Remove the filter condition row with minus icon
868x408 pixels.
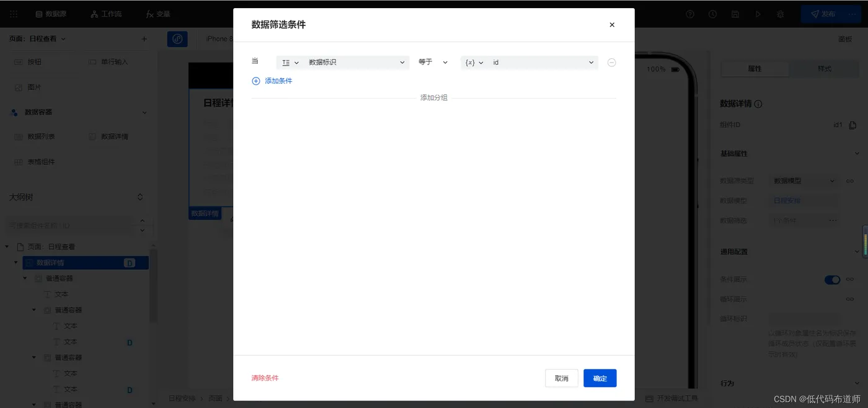612,63
